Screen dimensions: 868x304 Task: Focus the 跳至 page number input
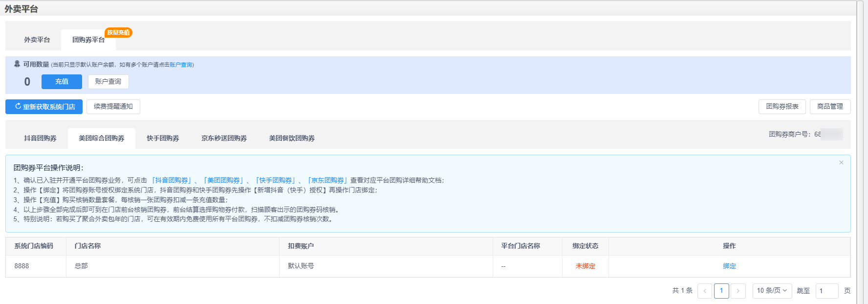pos(826,291)
